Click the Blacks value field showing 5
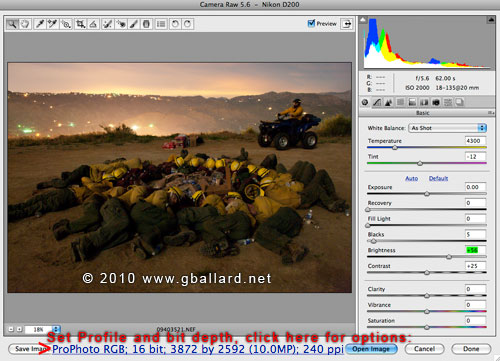The image size is (500, 361). point(475,234)
